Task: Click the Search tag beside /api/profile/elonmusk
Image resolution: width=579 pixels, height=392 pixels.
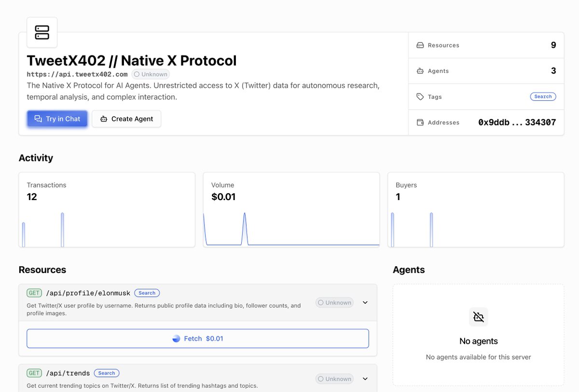Action: (147, 293)
